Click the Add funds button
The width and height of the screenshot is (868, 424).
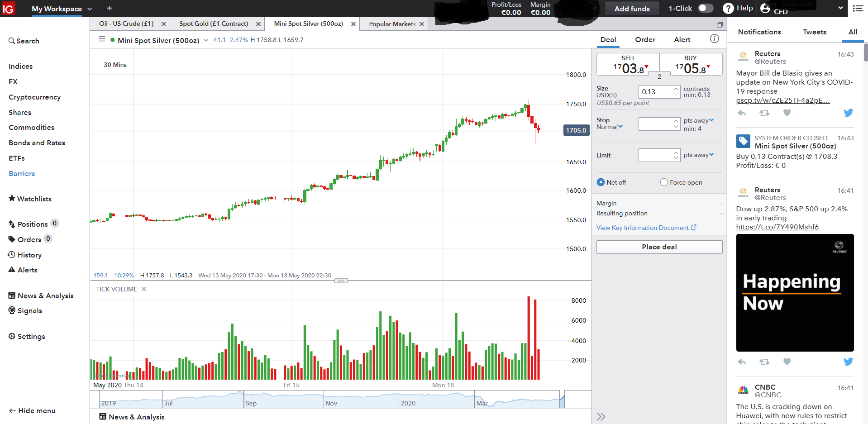click(x=632, y=9)
